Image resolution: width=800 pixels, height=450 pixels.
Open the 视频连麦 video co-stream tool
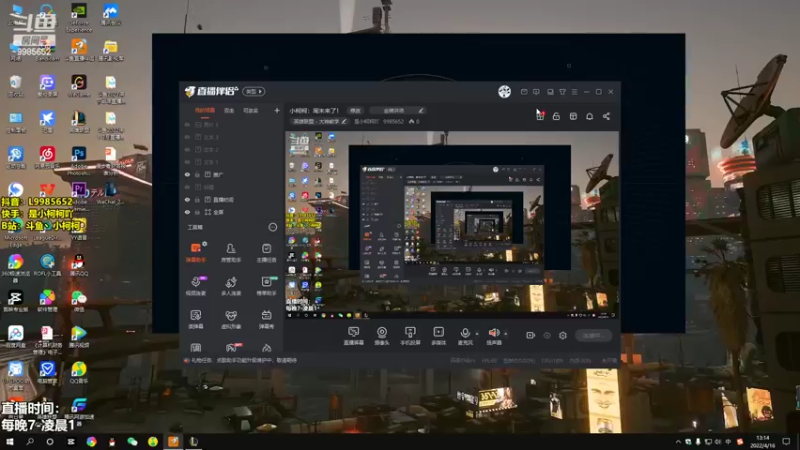coord(196,286)
